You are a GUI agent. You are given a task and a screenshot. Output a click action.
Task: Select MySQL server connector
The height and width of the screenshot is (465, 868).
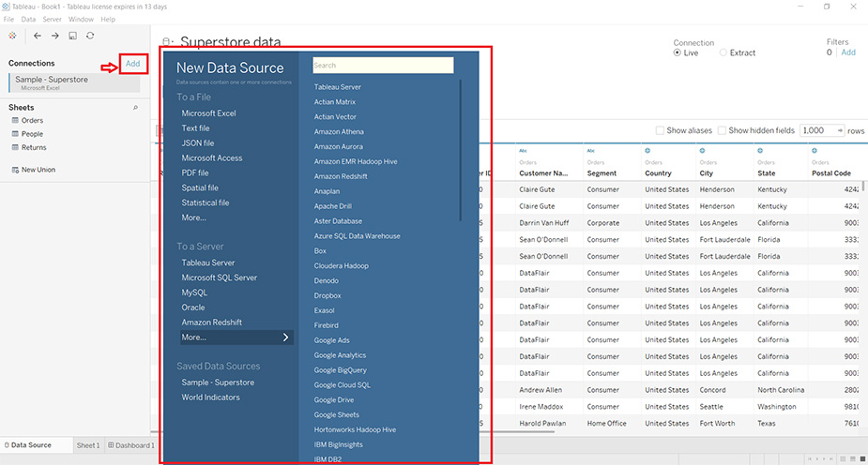click(x=194, y=292)
